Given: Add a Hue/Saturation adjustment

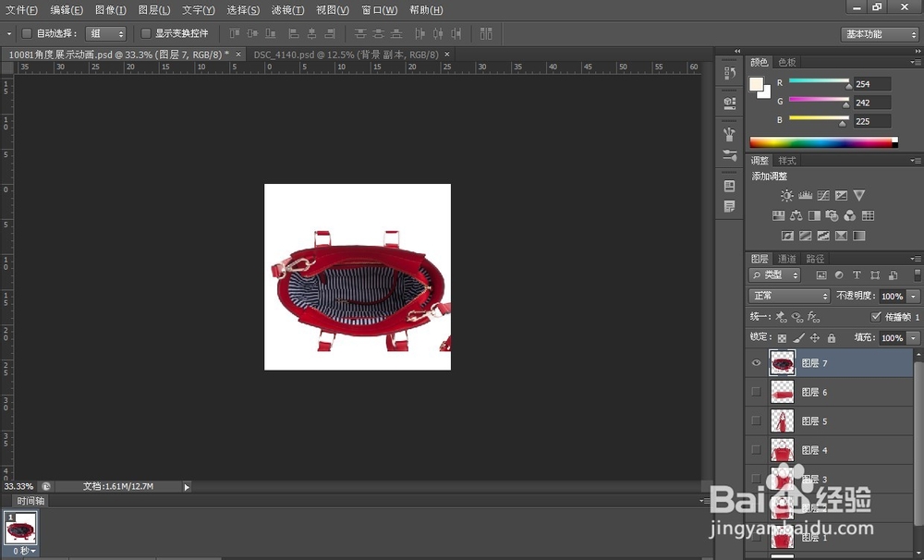Looking at the screenshot, I should (778, 215).
